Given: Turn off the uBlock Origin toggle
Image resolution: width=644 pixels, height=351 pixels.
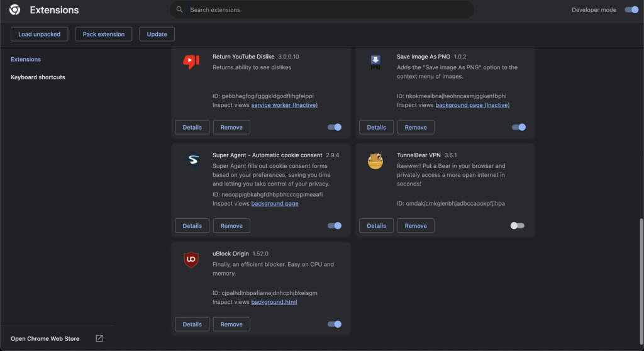Looking at the screenshot, I should pyautogui.click(x=335, y=325).
